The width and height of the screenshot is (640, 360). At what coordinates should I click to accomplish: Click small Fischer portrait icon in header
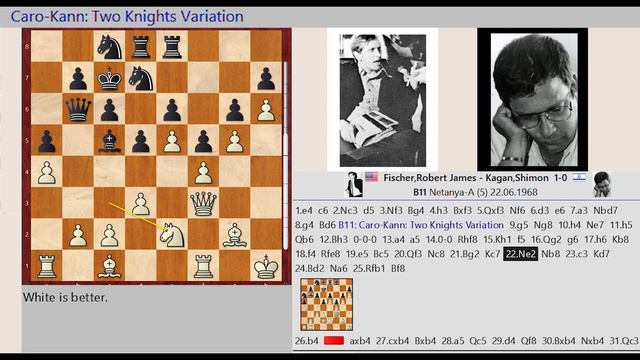[353, 184]
